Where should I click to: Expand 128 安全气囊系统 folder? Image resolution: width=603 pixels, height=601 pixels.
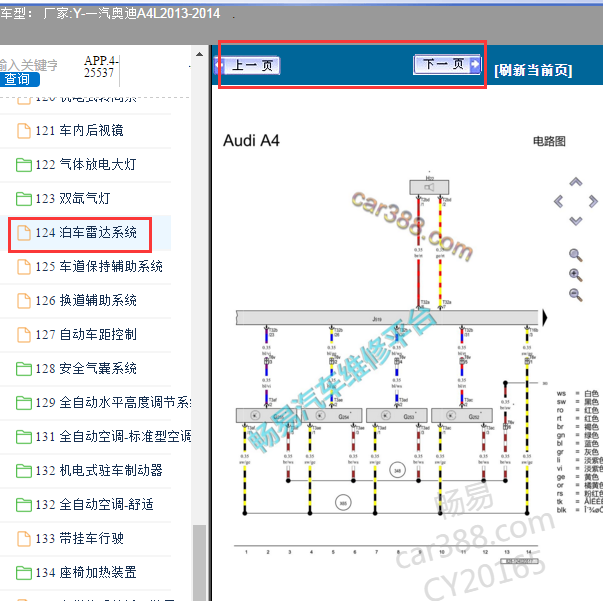[x=85, y=368]
